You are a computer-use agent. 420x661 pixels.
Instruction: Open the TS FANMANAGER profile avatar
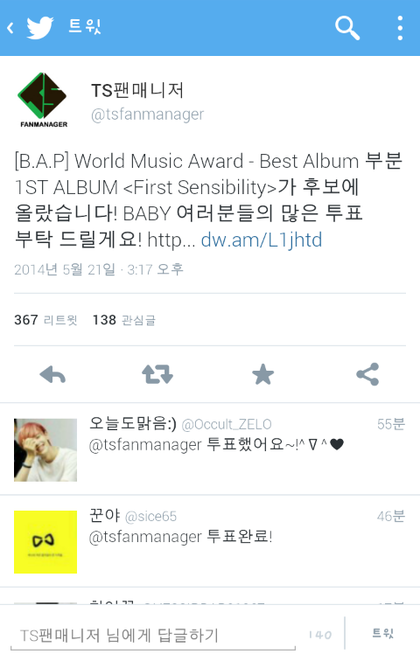[x=43, y=100]
